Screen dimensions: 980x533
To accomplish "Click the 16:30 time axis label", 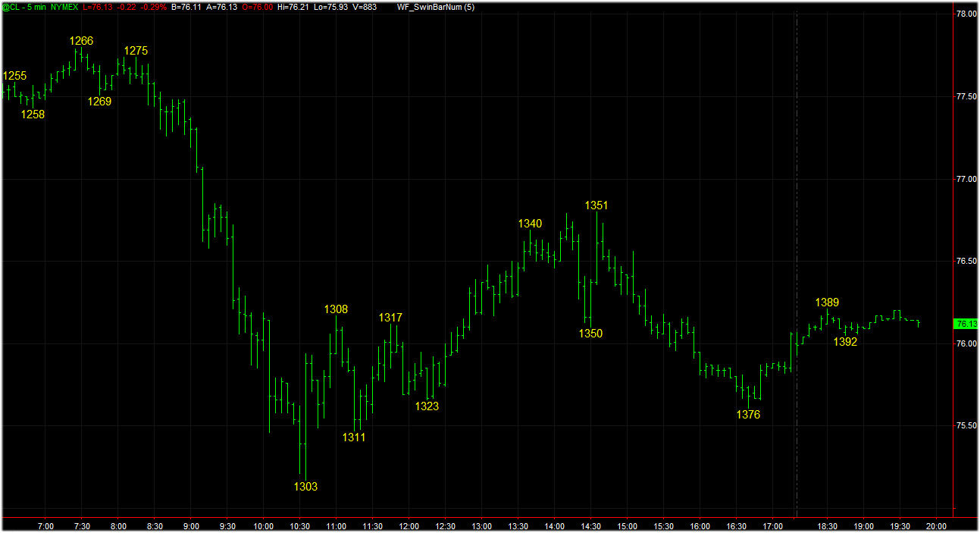I will click(x=737, y=526).
